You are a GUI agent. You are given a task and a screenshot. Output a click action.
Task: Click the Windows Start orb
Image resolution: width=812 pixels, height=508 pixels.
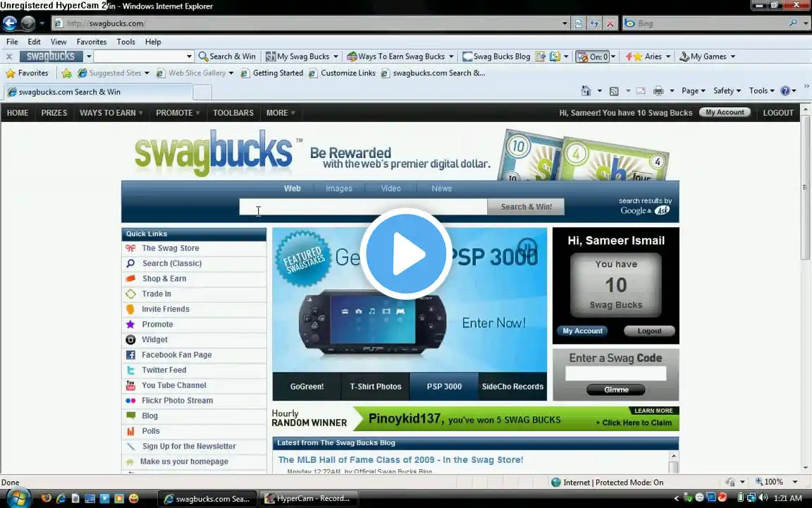18,498
